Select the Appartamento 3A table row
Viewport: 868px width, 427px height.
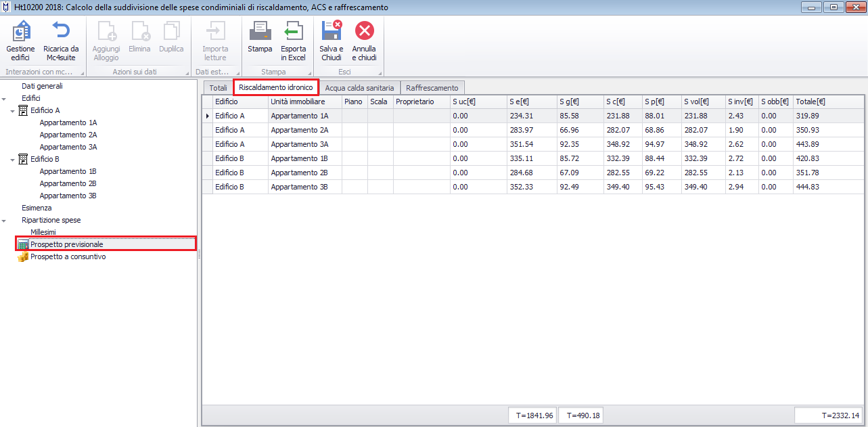pyautogui.click(x=299, y=144)
